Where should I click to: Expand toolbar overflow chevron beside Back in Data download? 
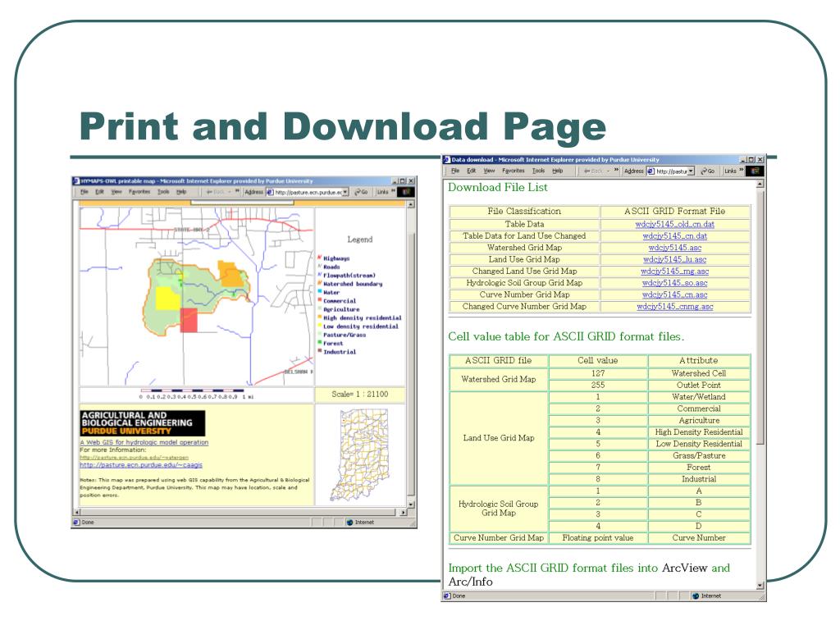tap(616, 171)
